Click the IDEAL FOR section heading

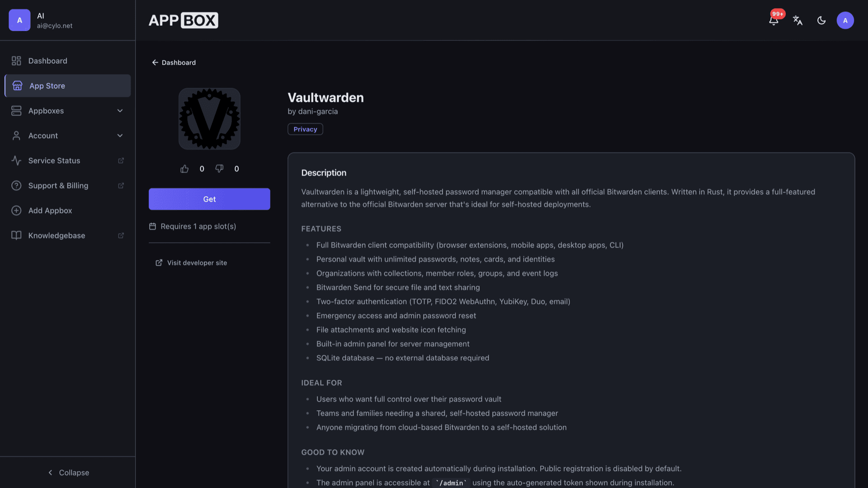(321, 383)
